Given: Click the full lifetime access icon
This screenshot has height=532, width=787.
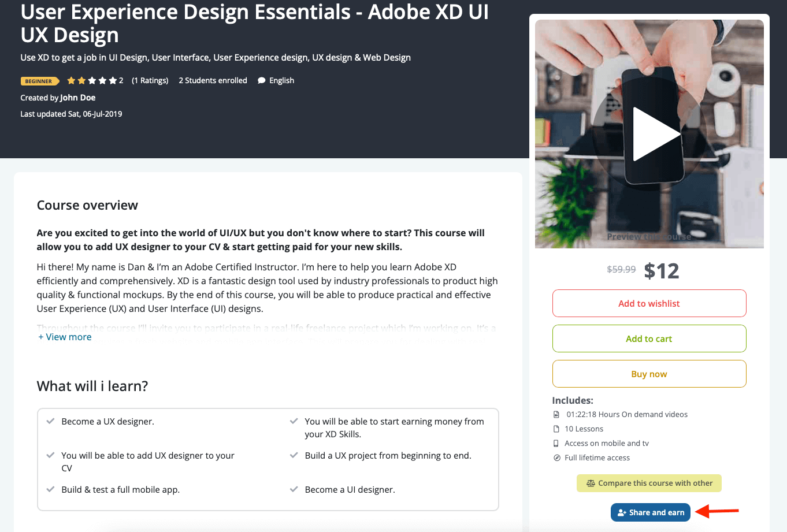Looking at the screenshot, I should point(556,457).
